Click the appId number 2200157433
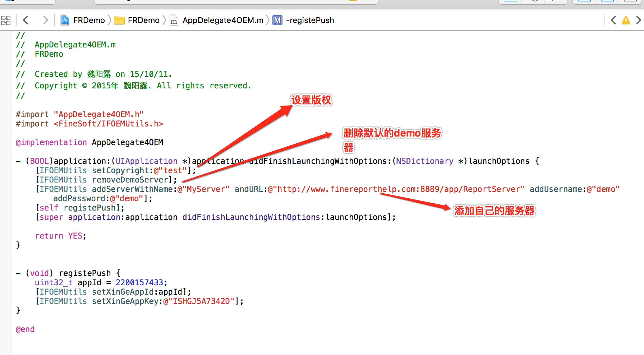Screen dimensions: 644x355 click(139, 282)
